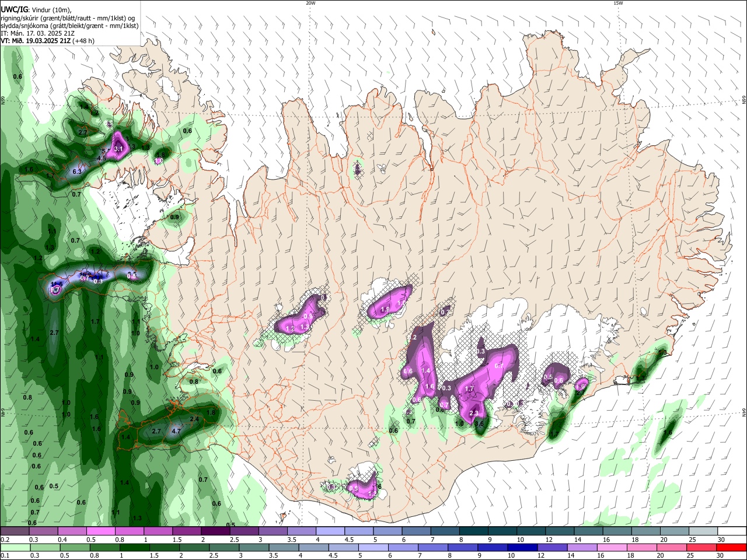
Task: Select the VT valid time line with +48 h
Action: (47, 41)
